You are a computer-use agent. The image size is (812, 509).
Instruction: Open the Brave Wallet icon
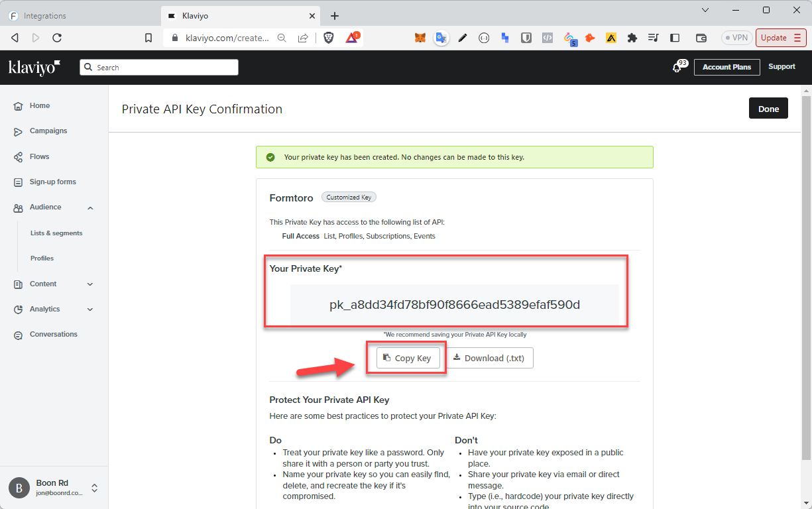[x=701, y=38]
